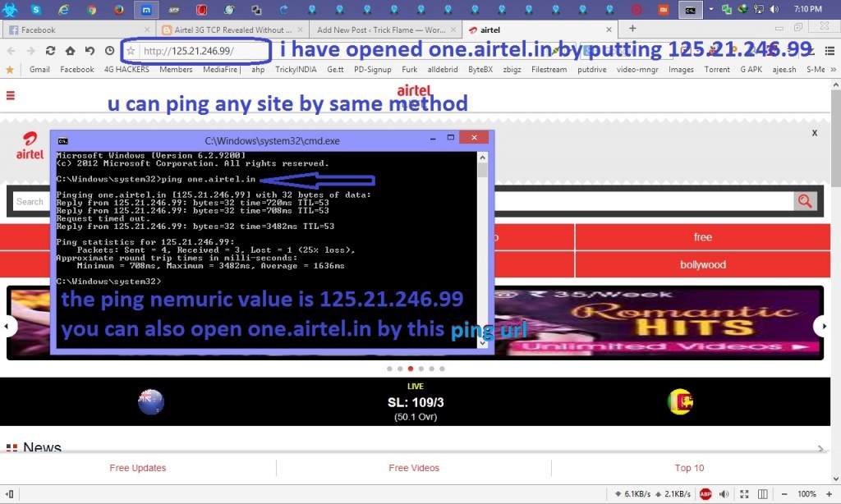Screen dimensions: 841x504
Task: Click the biohazard taskbar icon
Action: [x=10, y=9]
